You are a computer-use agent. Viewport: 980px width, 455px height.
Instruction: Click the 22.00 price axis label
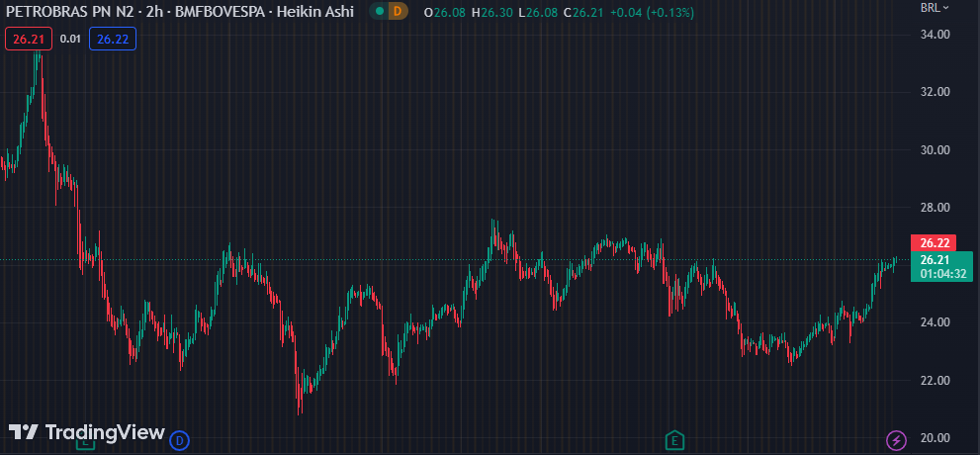click(935, 380)
